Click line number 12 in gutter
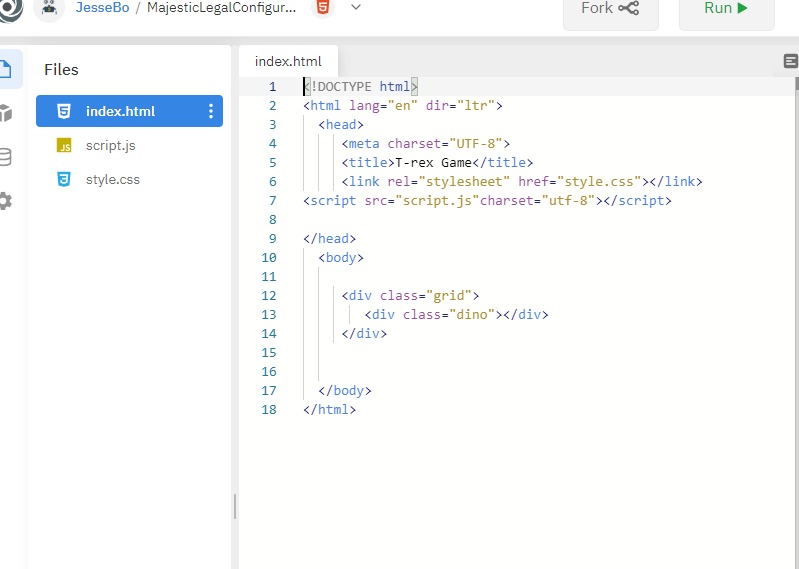The width and height of the screenshot is (799, 569). [269, 296]
